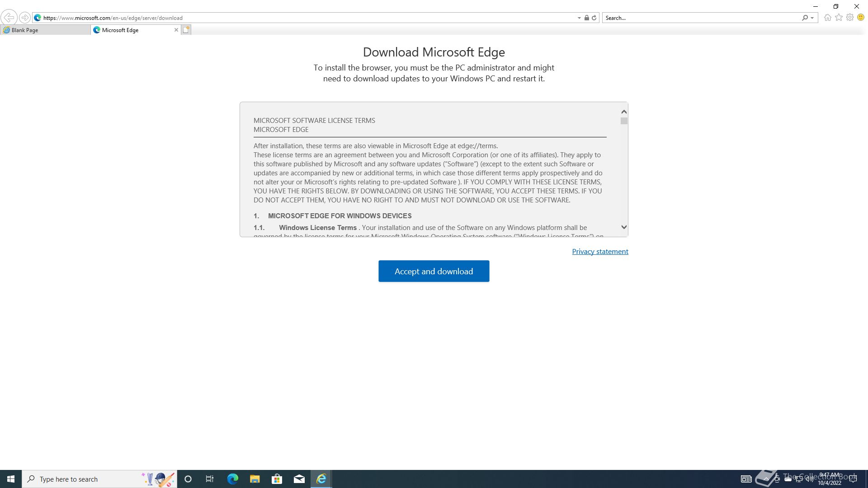The image size is (868, 488).
Task: Click license terms scroll up arrow
Action: tap(624, 112)
